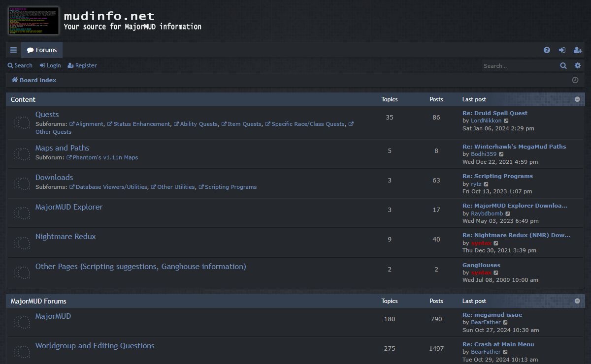Open the Alignment subforum
The image size is (591, 364).
point(86,124)
